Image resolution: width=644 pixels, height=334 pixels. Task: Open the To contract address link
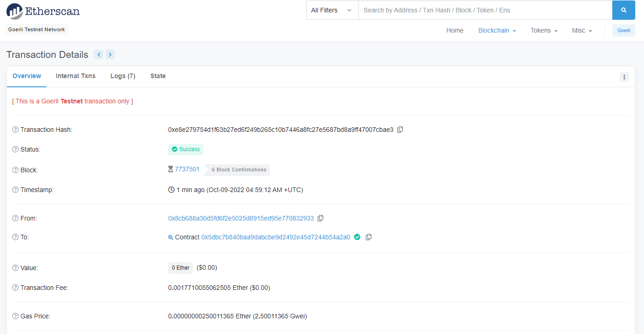click(276, 237)
